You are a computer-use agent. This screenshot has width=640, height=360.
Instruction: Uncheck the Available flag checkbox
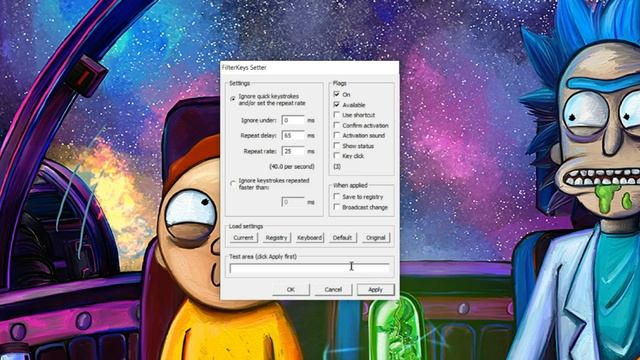[x=337, y=104]
